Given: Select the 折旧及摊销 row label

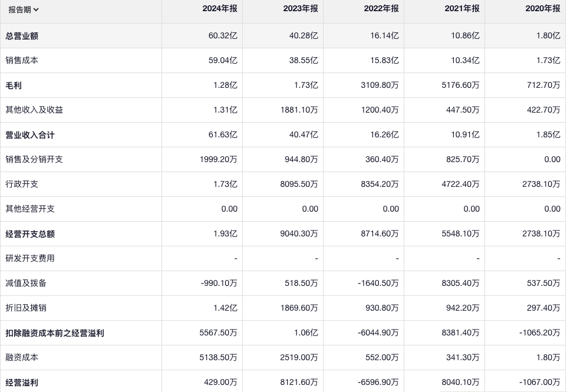Looking at the screenshot, I should [x=26, y=308].
